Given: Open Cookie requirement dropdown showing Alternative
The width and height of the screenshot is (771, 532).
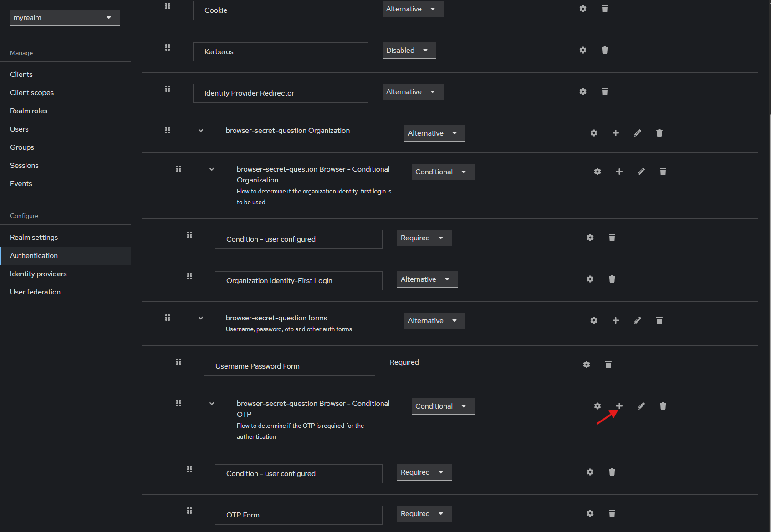Looking at the screenshot, I should 413,9.
